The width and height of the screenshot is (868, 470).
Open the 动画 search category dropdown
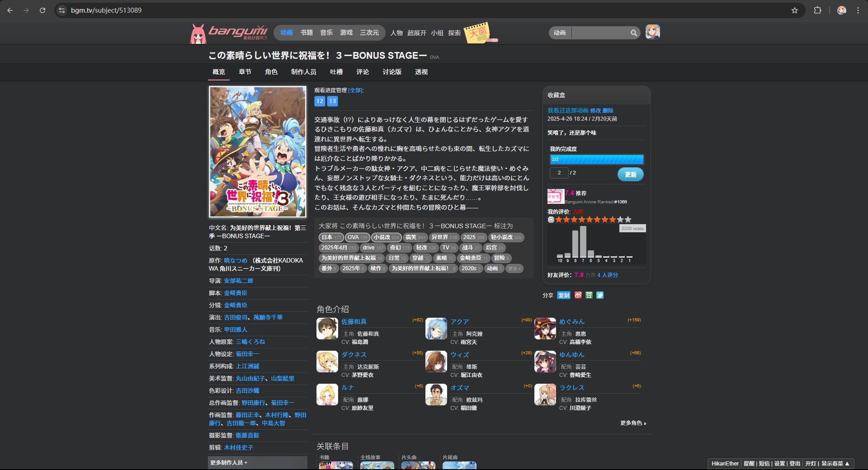click(560, 33)
